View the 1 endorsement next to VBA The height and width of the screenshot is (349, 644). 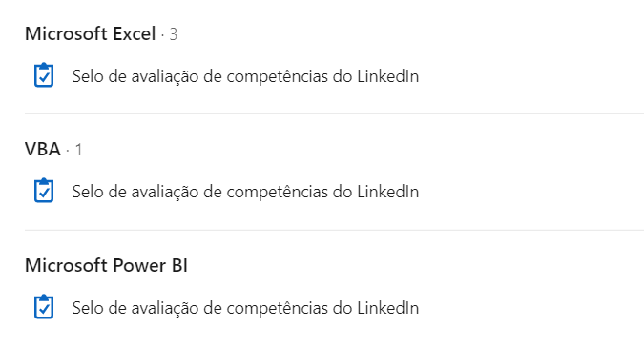click(78, 151)
